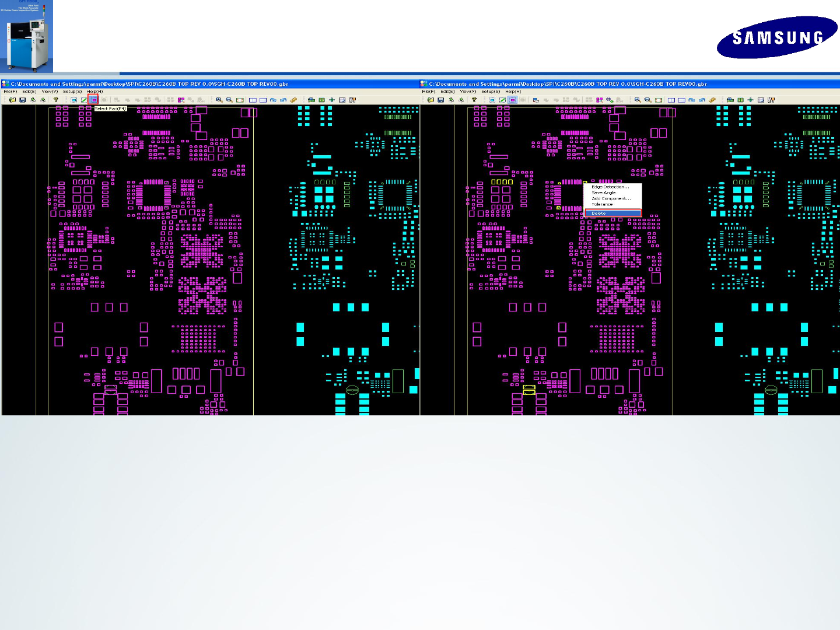This screenshot has width=840, height=630.
Task: Select Save Angle in the context menu
Action: 604,192
